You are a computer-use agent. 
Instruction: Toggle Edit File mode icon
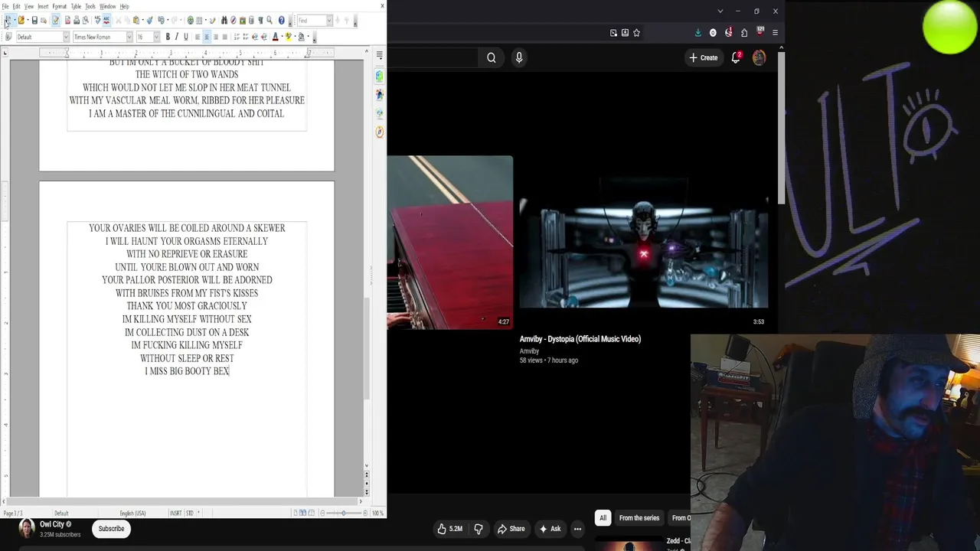coord(55,21)
